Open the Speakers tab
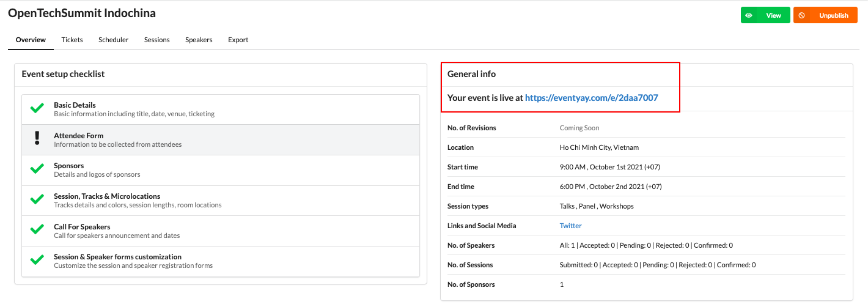This screenshot has width=868, height=304. 199,40
